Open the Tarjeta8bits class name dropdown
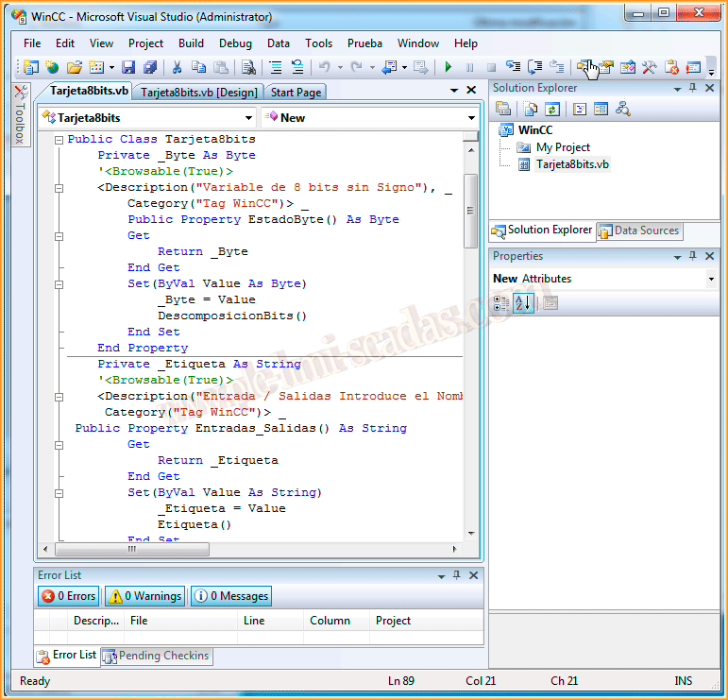The width and height of the screenshot is (728, 700). 249,118
